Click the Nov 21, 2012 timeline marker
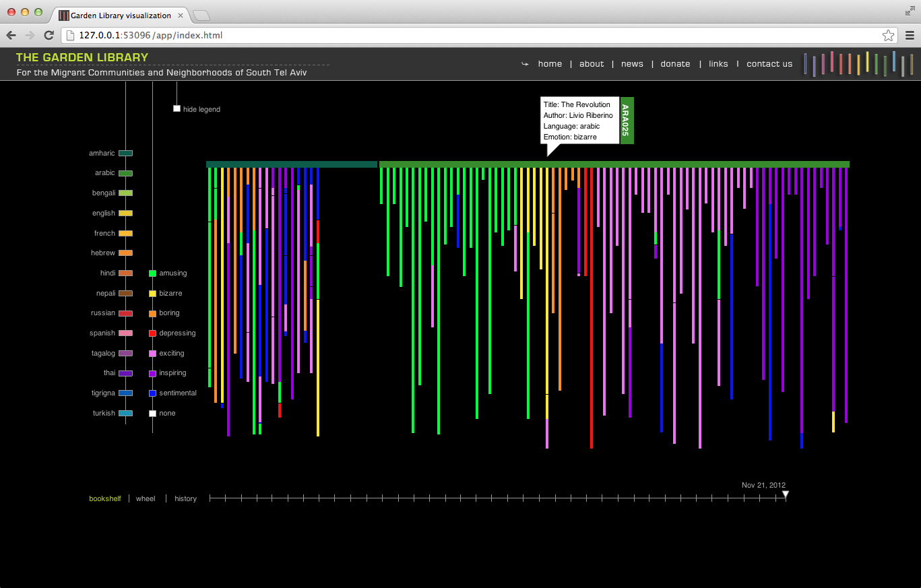This screenshot has height=588, width=921. coord(785,495)
